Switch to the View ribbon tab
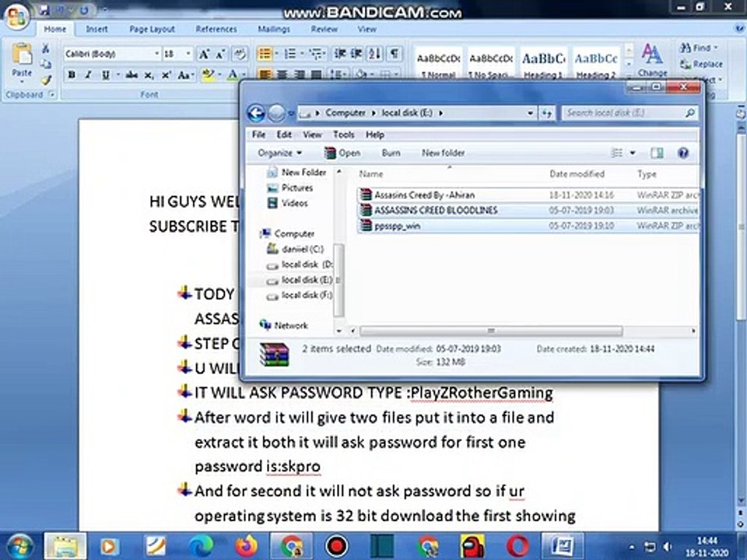The height and width of the screenshot is (560, 747). point(366,29)
